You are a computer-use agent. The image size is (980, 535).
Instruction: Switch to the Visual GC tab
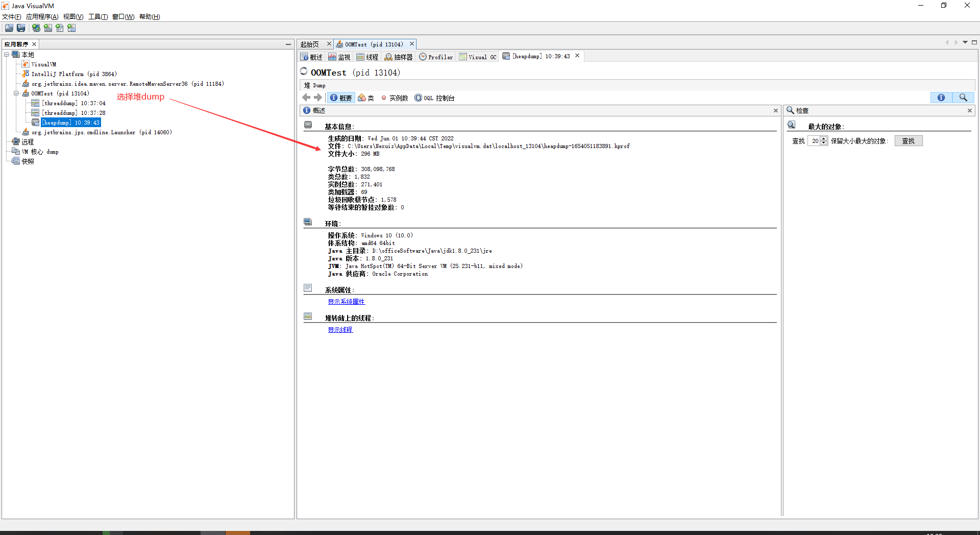pos(478,57)
